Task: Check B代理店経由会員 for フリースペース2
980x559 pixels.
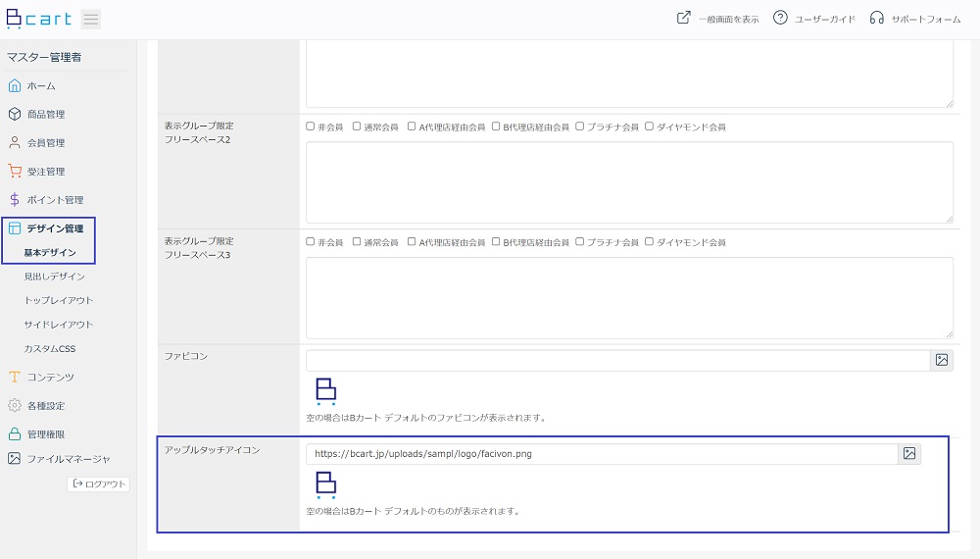Action: pyautogui.click(x=496, y=127)
